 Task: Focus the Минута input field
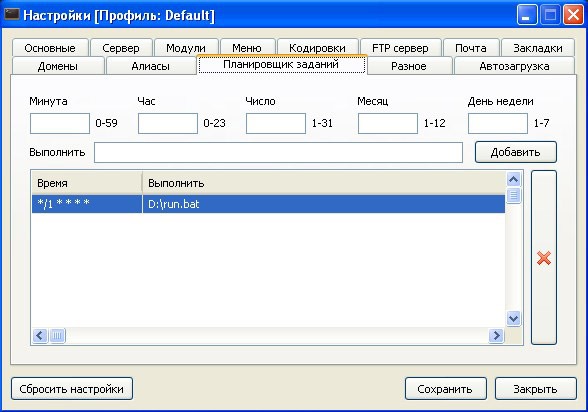pyautogui.click(x=60, y=123)
